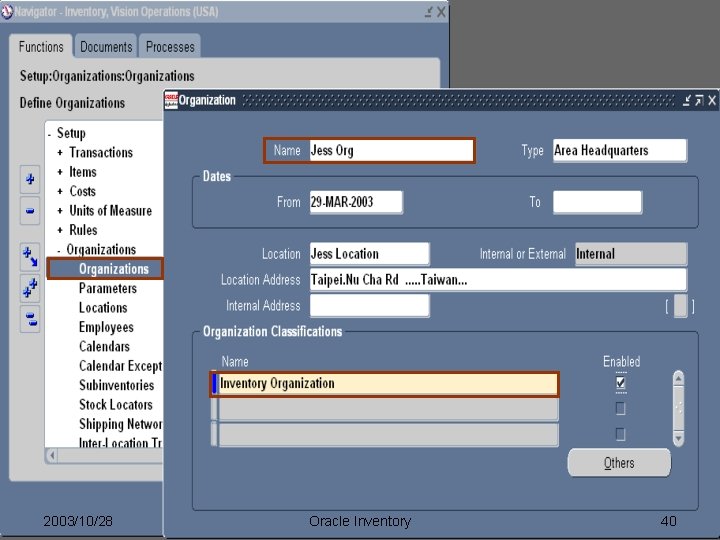Click the Type field Area Headquarters
The height and width of the screenshot is (540, 720).
tap(620, 150)
